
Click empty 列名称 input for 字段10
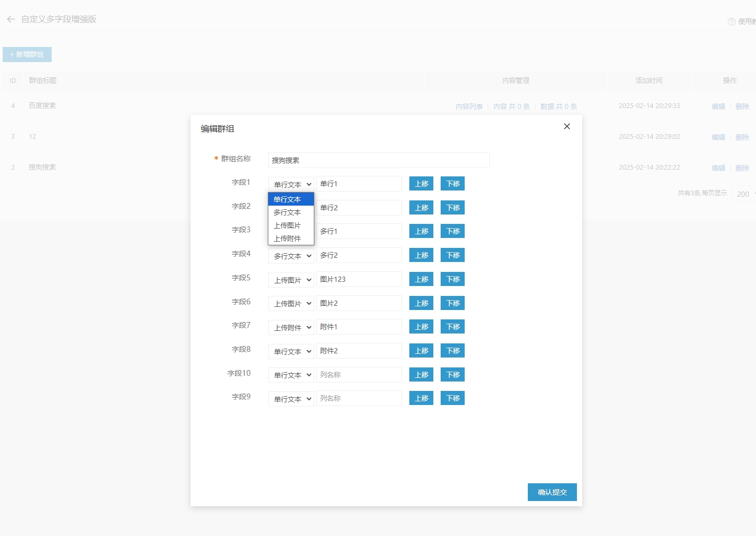click(359, 375)
